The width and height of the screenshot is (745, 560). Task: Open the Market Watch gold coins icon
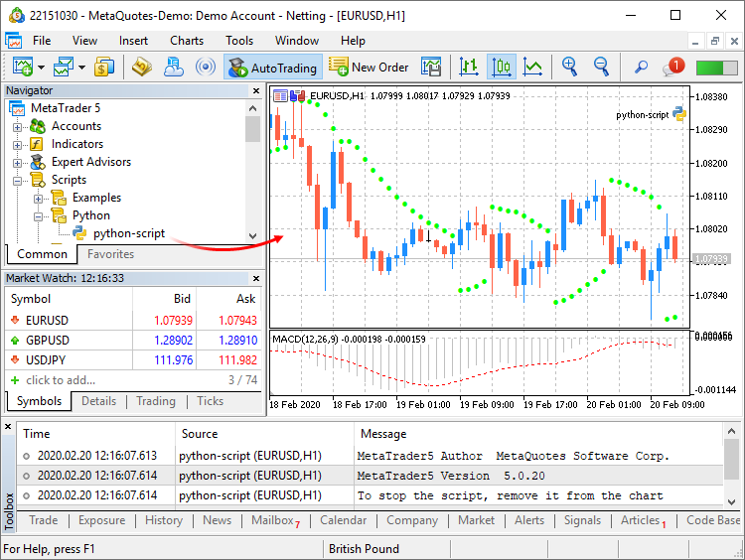pyautogui.click(x=141, y=67)
